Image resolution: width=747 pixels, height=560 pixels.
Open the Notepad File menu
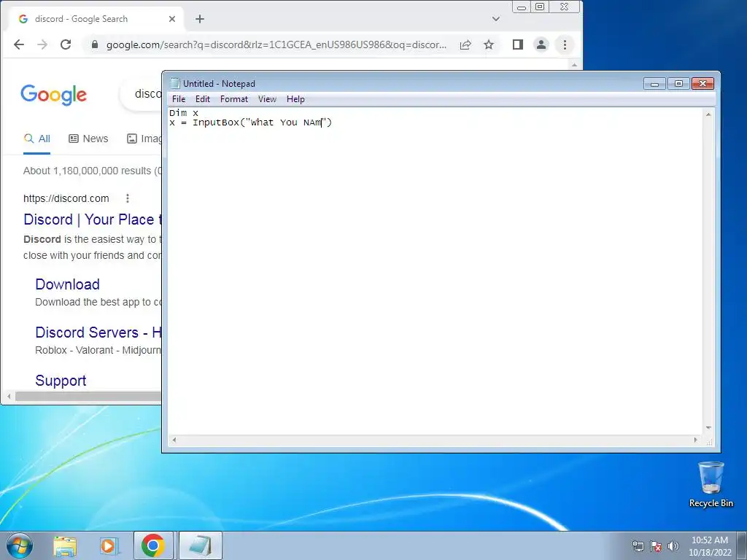tap(179, 99)
